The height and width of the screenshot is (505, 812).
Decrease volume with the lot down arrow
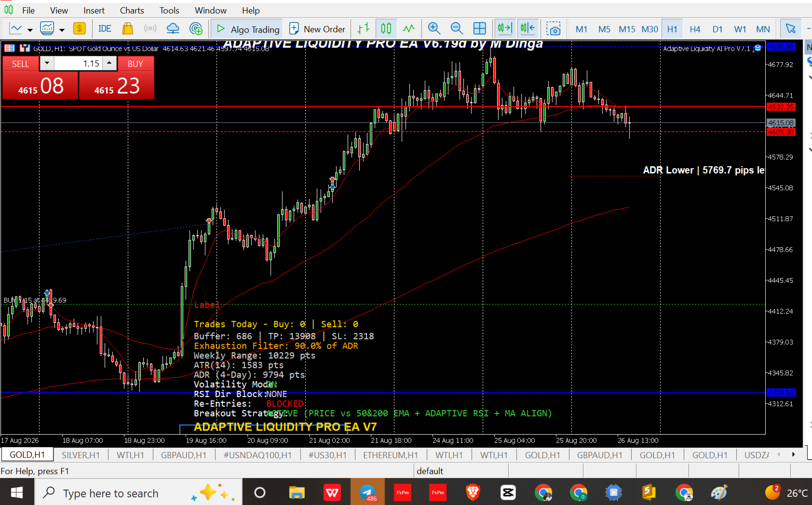(47, 63)
